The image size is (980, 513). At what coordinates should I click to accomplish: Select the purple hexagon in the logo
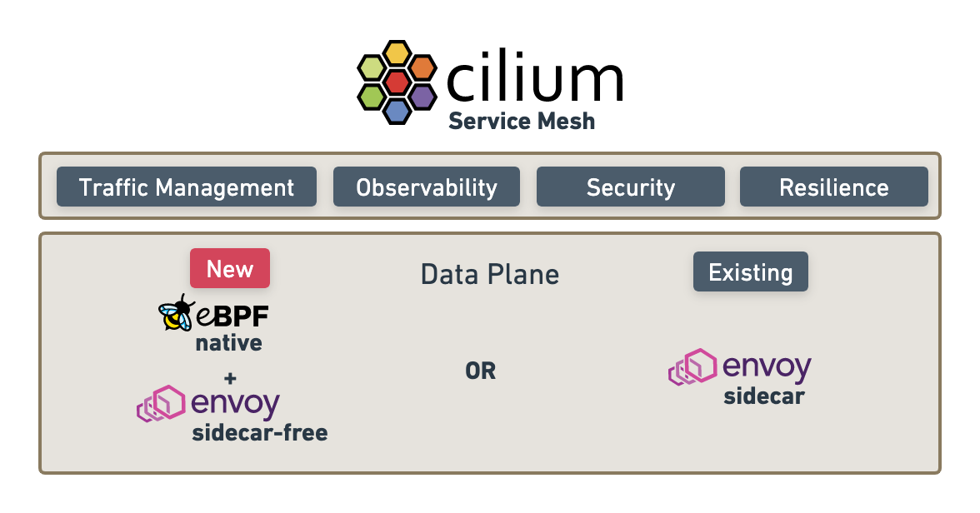pyautogui.click(x=422, y=97)
